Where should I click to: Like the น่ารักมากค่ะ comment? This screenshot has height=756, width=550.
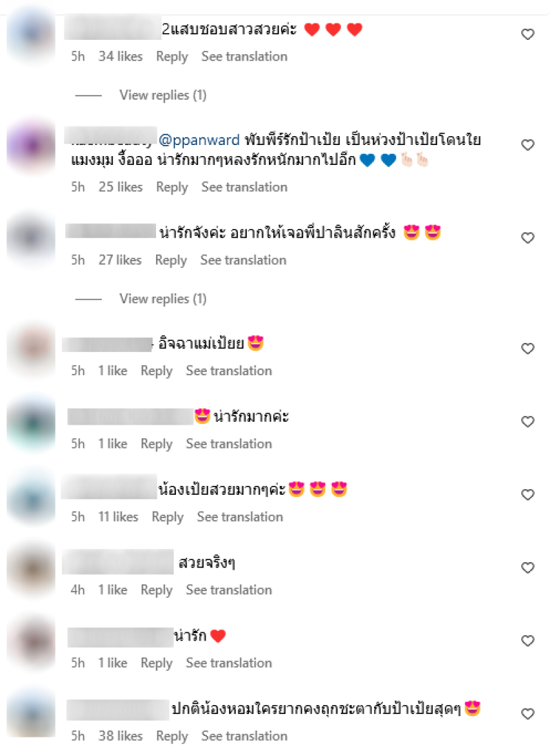(x=528, y=422)
